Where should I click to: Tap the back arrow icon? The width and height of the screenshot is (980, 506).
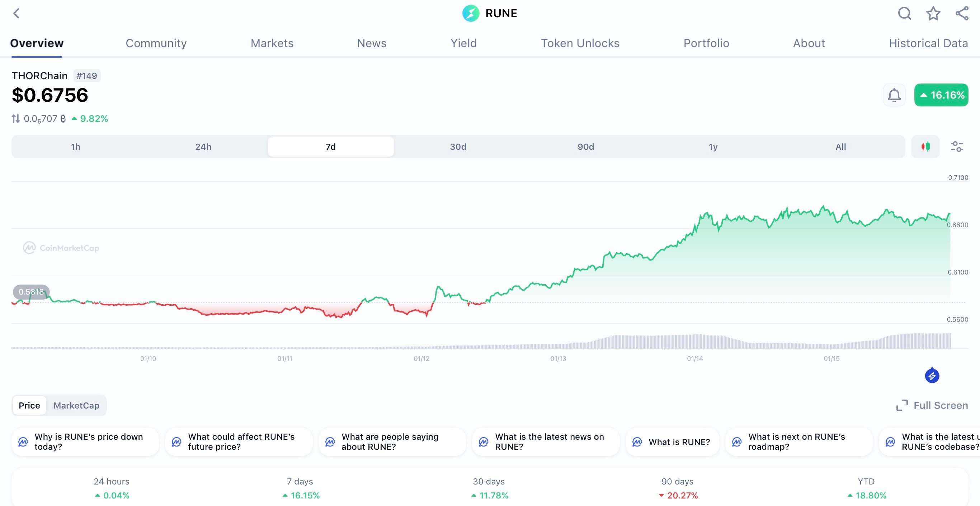[16, 14]
